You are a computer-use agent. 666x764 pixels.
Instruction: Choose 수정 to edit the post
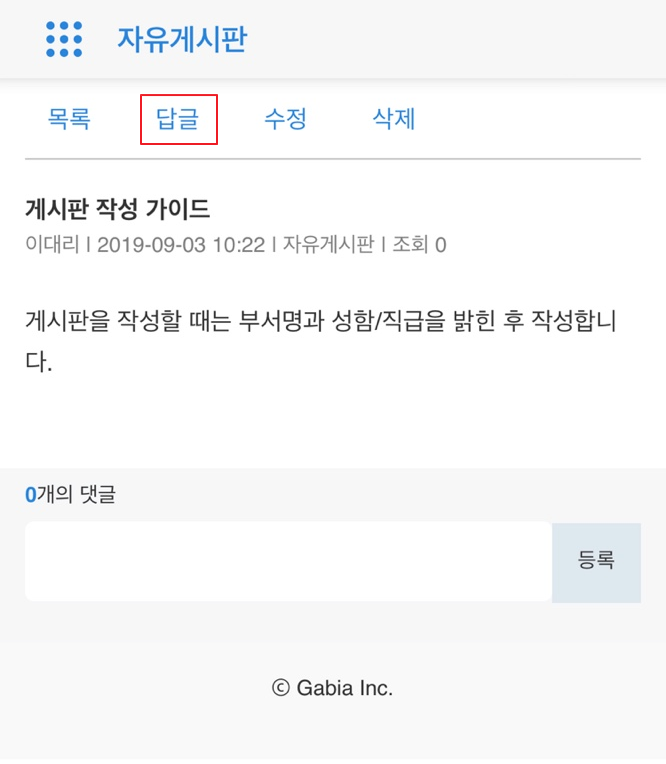coord(285,119)
